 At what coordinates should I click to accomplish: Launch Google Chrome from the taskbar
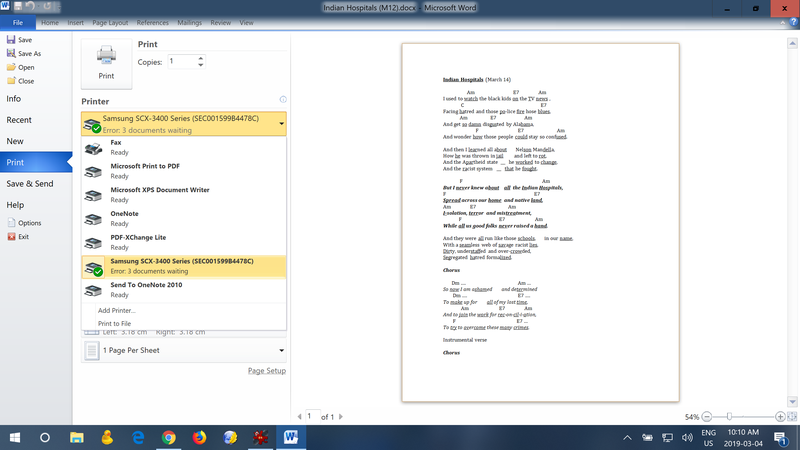tap(168, 438)
